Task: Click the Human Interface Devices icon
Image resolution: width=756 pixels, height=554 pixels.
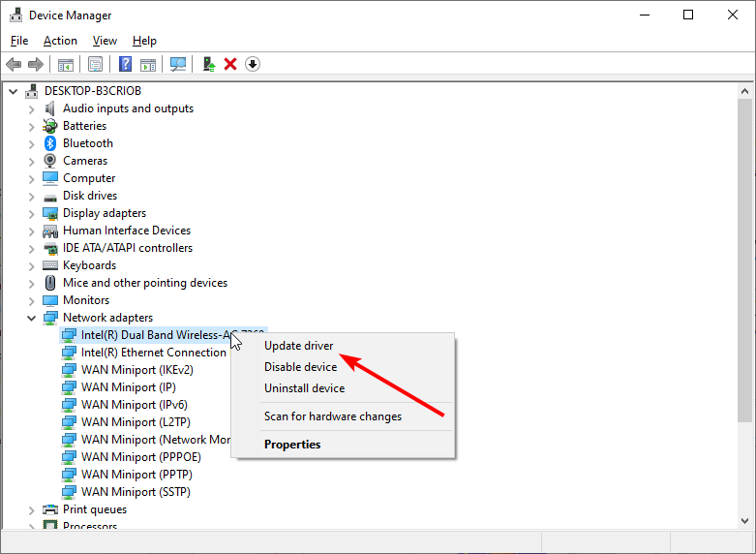Action: pos(50,231)
